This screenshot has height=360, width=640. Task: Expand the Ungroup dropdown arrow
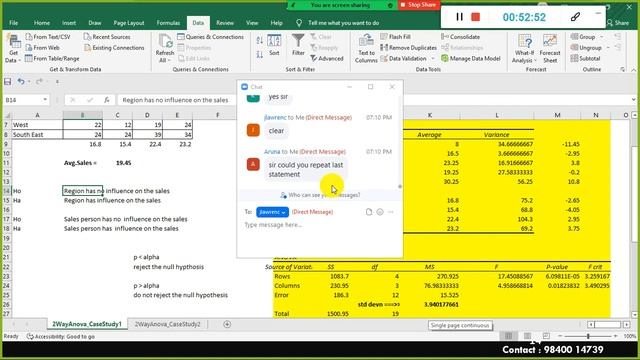pyautogui.click(x=608, y=48)
